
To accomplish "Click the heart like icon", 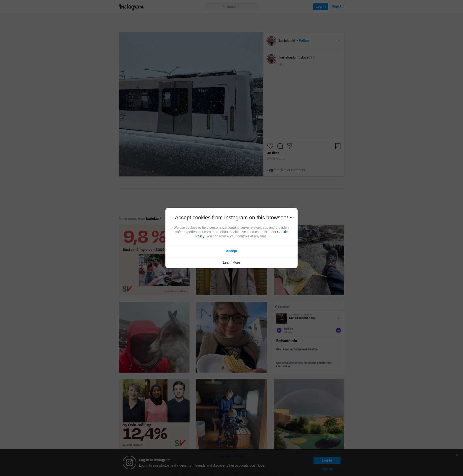I will point(270,146).
